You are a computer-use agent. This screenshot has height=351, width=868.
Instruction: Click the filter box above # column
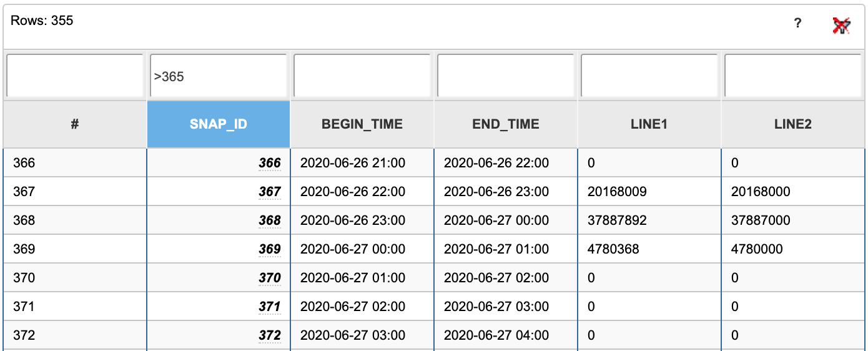[x=75, y=76]
